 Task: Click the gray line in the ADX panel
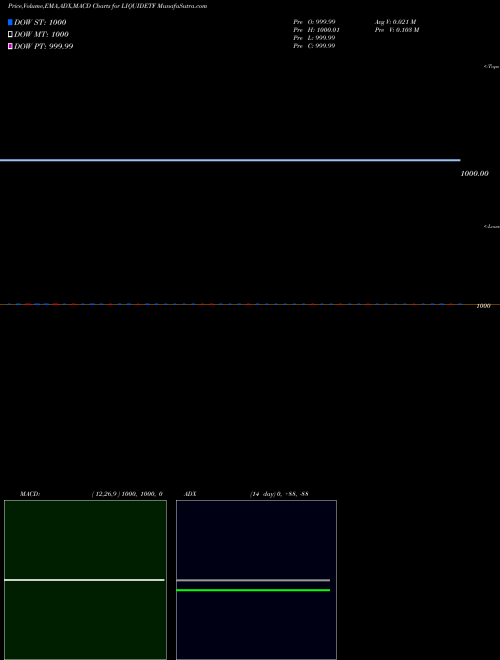pos(253,580)
